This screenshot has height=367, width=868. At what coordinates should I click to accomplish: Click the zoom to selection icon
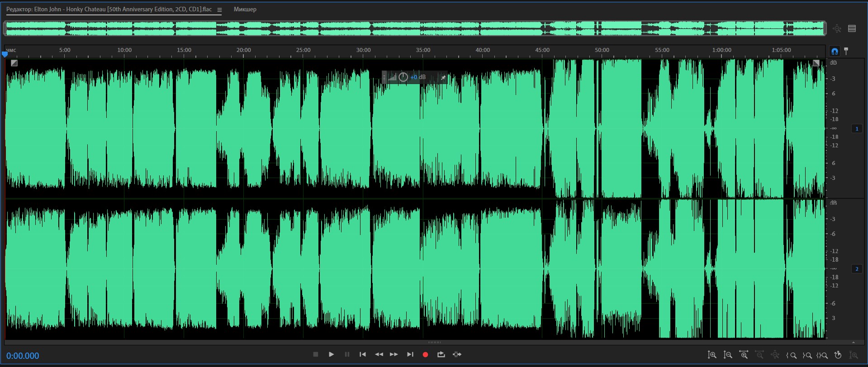822,355
